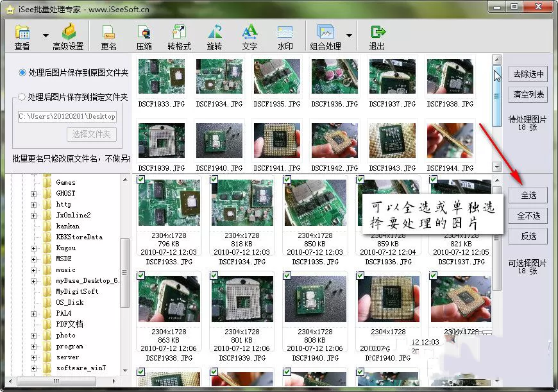Click the DSCF1934.JPG preview in the browser
The image size is (558, 392).
click(242, 202)
